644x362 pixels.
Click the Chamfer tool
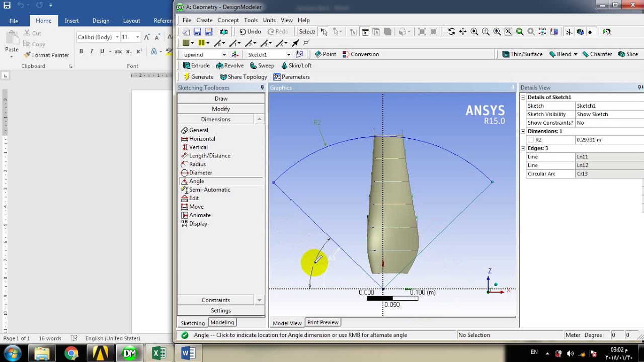pos(597,54)
